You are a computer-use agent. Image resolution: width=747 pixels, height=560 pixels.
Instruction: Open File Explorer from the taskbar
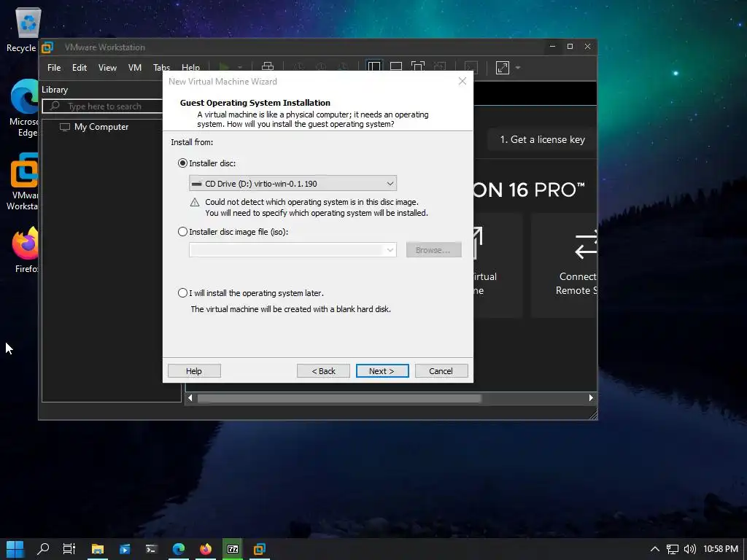pyautogui.click(x=98, y=549)
